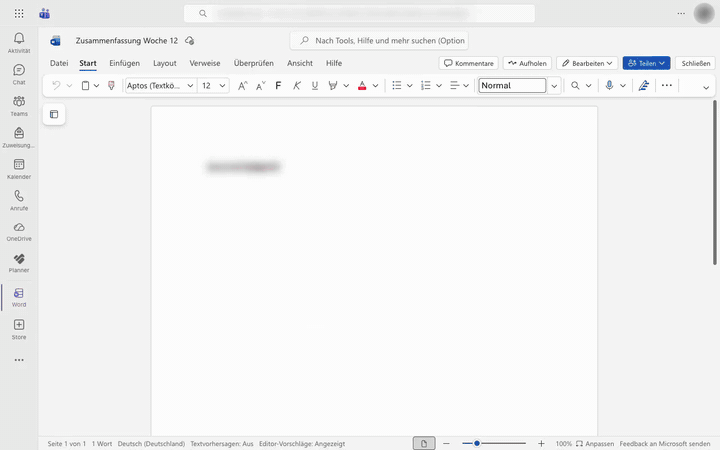Open the Chat sidebar item

pyautogui.click(x=19, y=74)
